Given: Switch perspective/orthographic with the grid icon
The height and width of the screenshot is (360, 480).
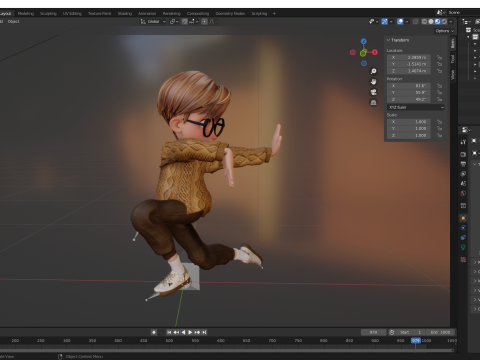Looking at the screenshot, I should point(373,102).
